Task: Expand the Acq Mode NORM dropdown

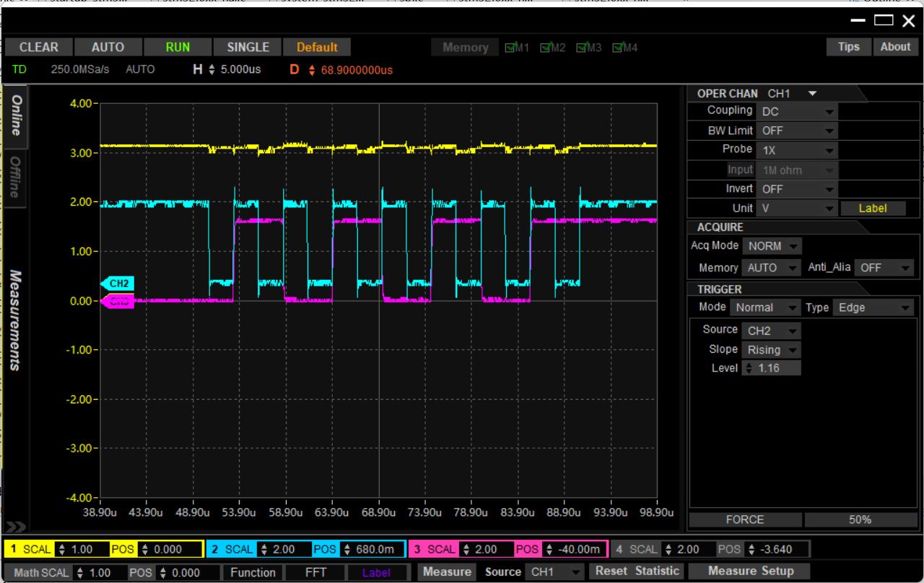Action: click(x=772, y=247)
